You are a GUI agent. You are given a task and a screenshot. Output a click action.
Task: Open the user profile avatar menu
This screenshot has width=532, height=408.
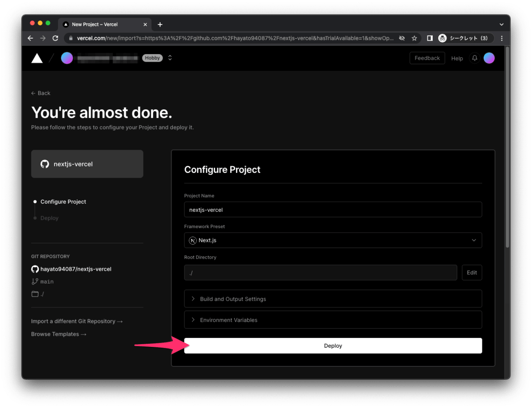pyautogui.click(x=489, y=58)
